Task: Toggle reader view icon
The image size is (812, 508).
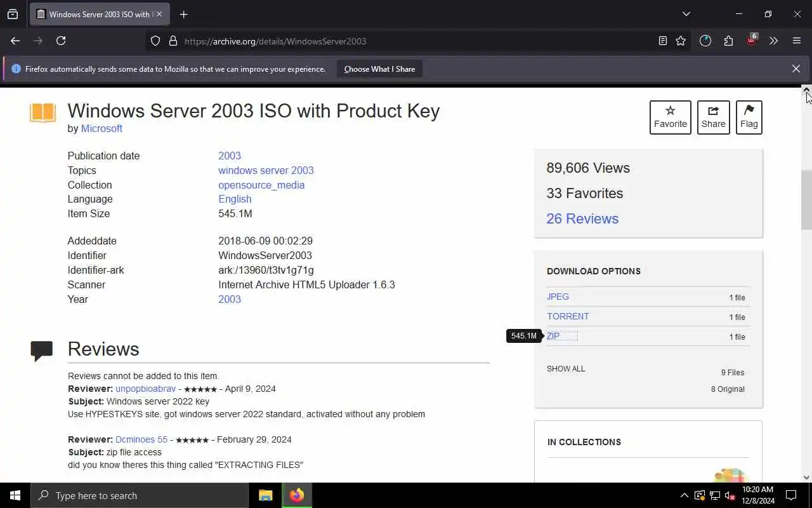Action: [663, 41]
